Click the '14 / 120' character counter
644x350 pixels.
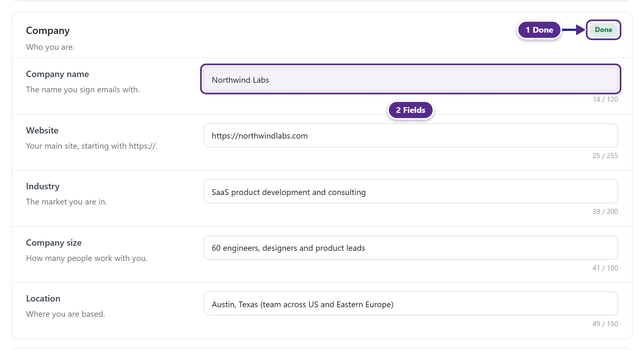coord(605,100)
